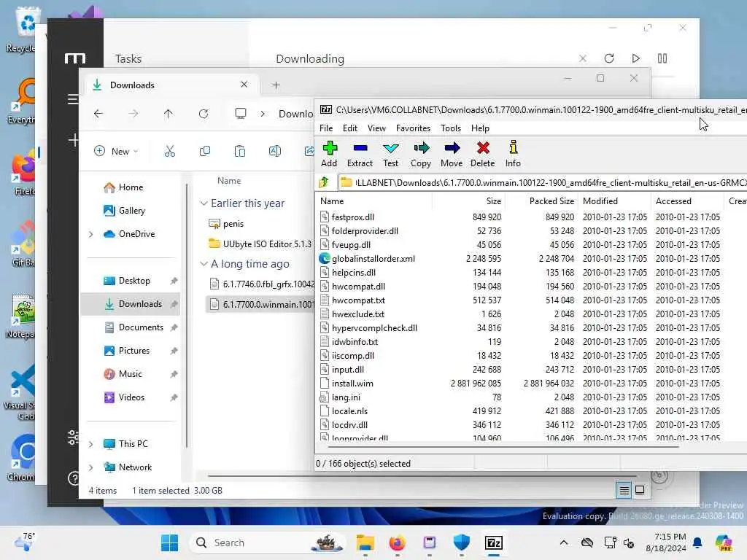Open the Edit menu in 7-Zip
The height and width of the screenshot is (560, 747).
[x=349, y=128]
